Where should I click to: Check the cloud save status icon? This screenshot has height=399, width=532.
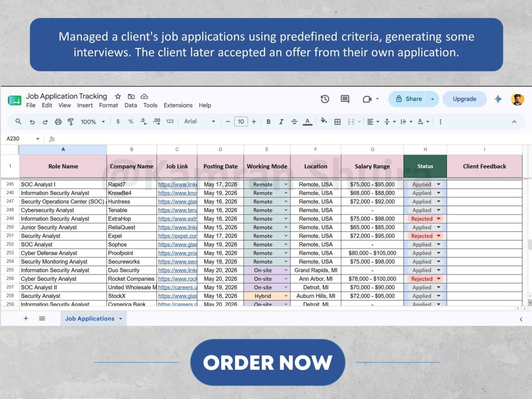pyautogui.click(x=144, y=96)
